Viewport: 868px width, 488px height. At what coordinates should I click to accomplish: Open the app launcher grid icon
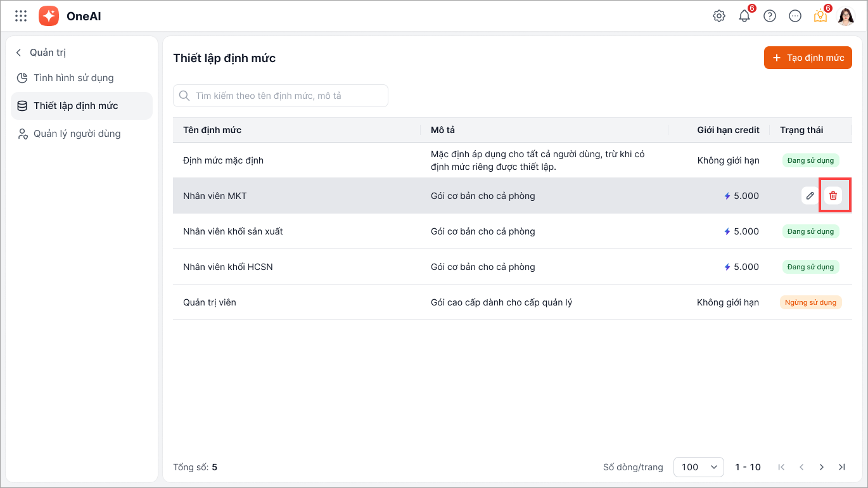coord(21,16)
